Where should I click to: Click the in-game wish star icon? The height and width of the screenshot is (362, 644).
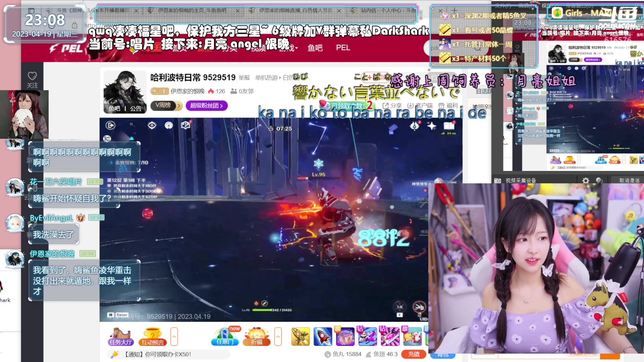click(x=432, y=126)
